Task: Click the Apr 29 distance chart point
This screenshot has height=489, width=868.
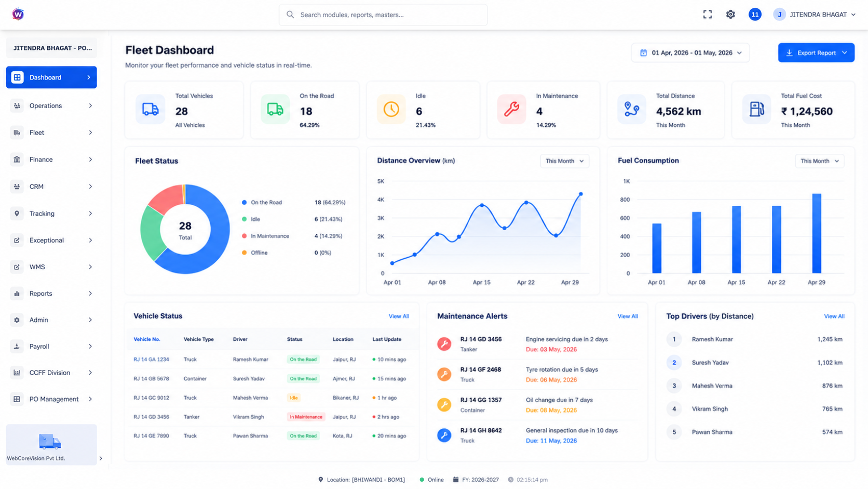Action: point(581,194)
